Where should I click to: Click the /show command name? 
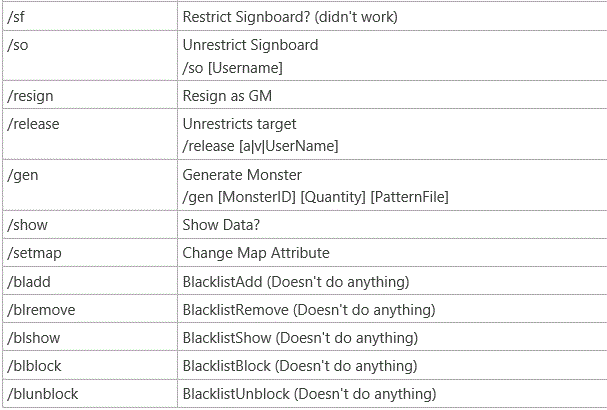pyautogui.click(x=27, y=225)
